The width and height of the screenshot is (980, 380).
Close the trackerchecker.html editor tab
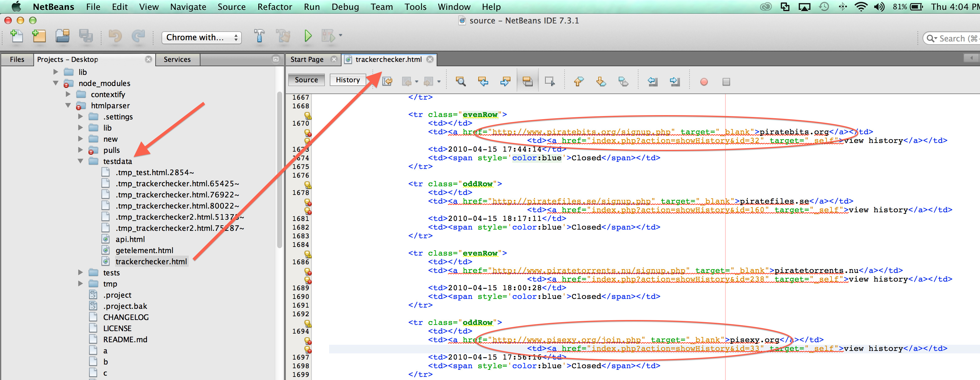tap(430, 59)
